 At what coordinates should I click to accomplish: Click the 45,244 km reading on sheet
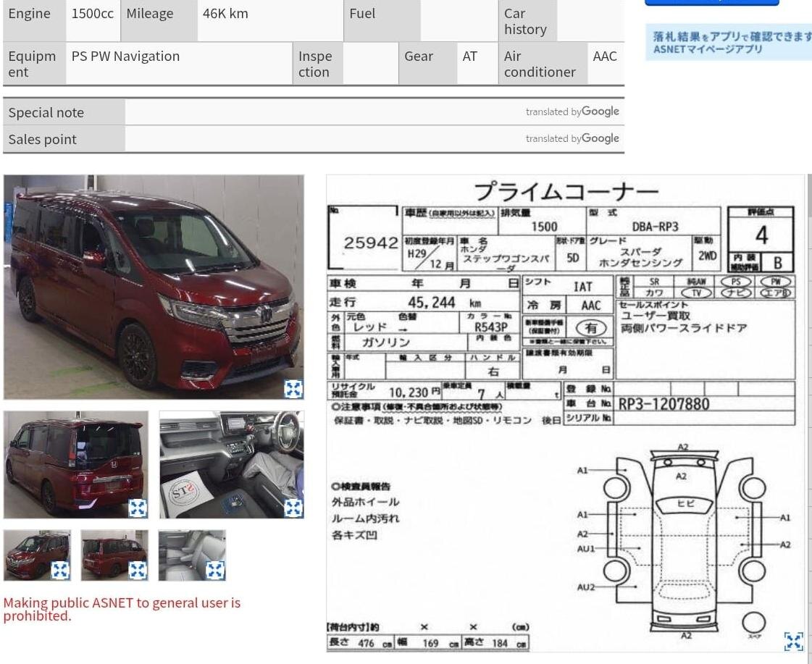(432, 302)
